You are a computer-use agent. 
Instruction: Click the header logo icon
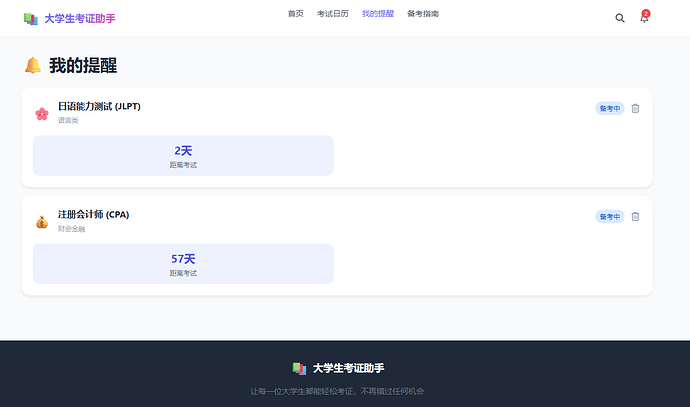point(31,19)
